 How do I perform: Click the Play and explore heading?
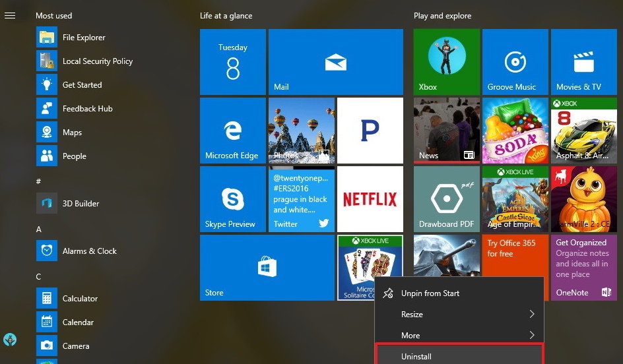click(443, 16)
